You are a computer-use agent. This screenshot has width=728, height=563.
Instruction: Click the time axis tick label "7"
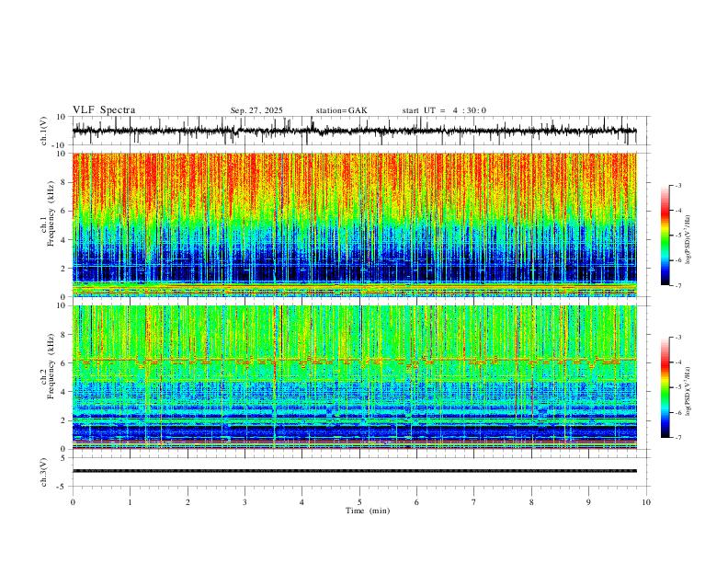pos(474,502)
